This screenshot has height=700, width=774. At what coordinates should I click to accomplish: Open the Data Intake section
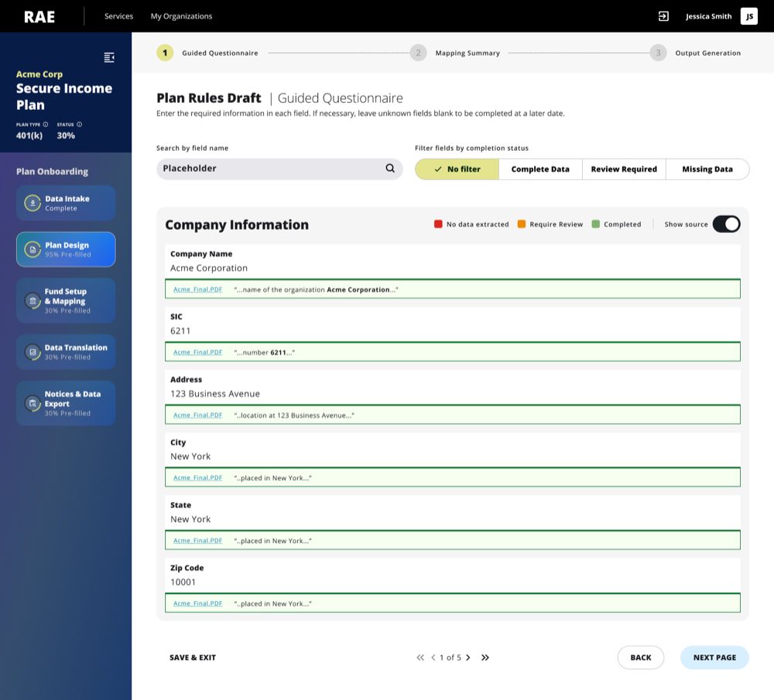66,203
